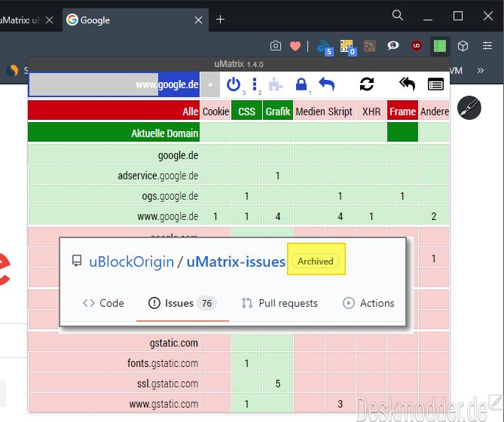This screenshot has width=504, height=422.
Task: Click the uBlock Origin shield icon
Action: pos(417,46)
